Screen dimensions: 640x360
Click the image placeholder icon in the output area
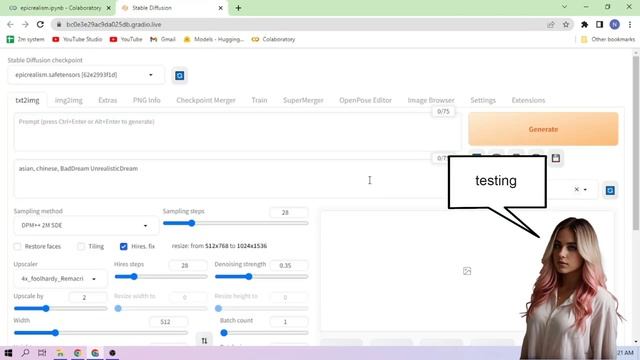467,271
